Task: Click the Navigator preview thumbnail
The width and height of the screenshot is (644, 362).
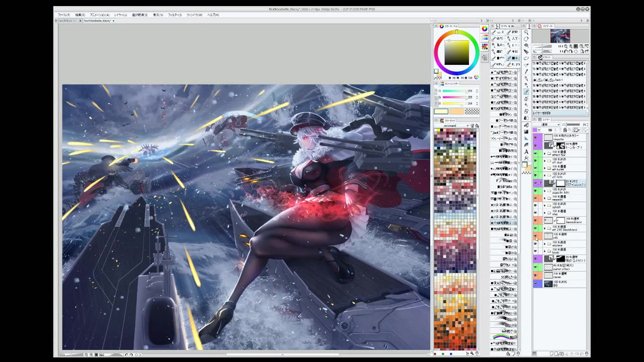Action: coord(559,36)
